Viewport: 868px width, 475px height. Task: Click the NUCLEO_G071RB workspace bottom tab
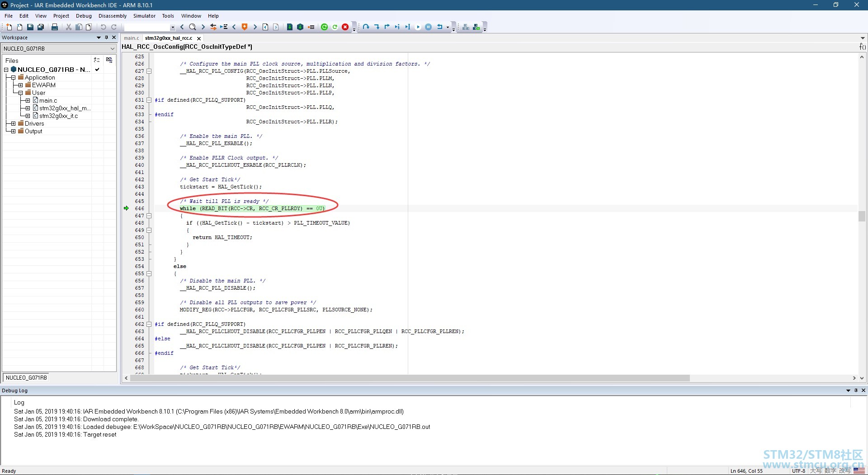click(x=26, y=378)
